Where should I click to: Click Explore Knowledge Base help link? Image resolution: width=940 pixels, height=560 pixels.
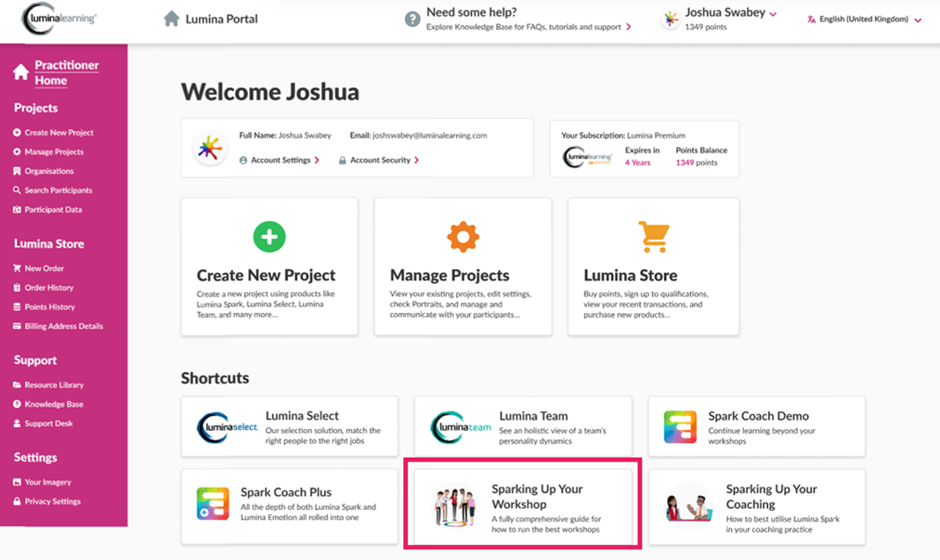(529, 27)
